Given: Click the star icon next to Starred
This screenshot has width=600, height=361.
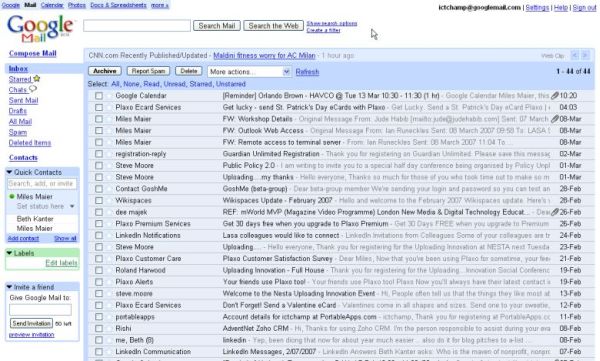Looking at the screenshot, I should tap(36, 79).
